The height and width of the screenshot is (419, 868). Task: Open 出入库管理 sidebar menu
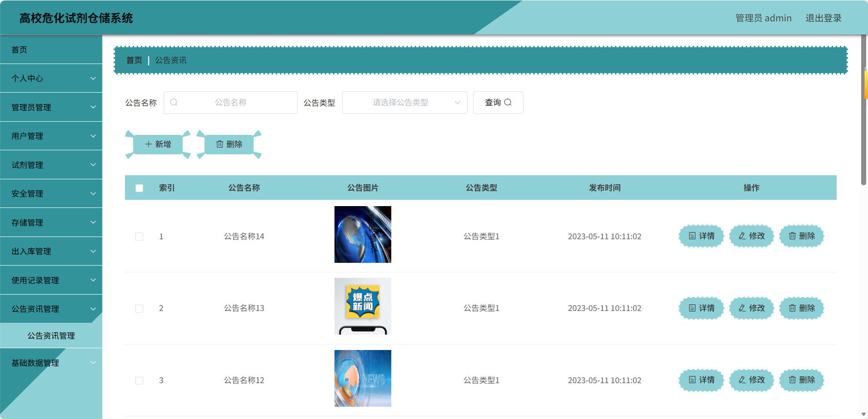(x=51, y=251)
